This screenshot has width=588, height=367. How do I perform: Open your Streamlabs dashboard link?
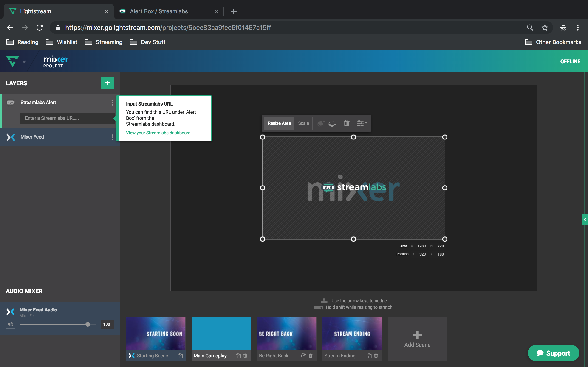[158, 133]
